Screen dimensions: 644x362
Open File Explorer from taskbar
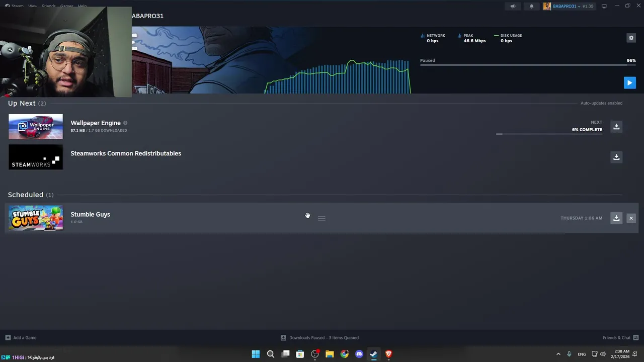(x=330, y=354)
